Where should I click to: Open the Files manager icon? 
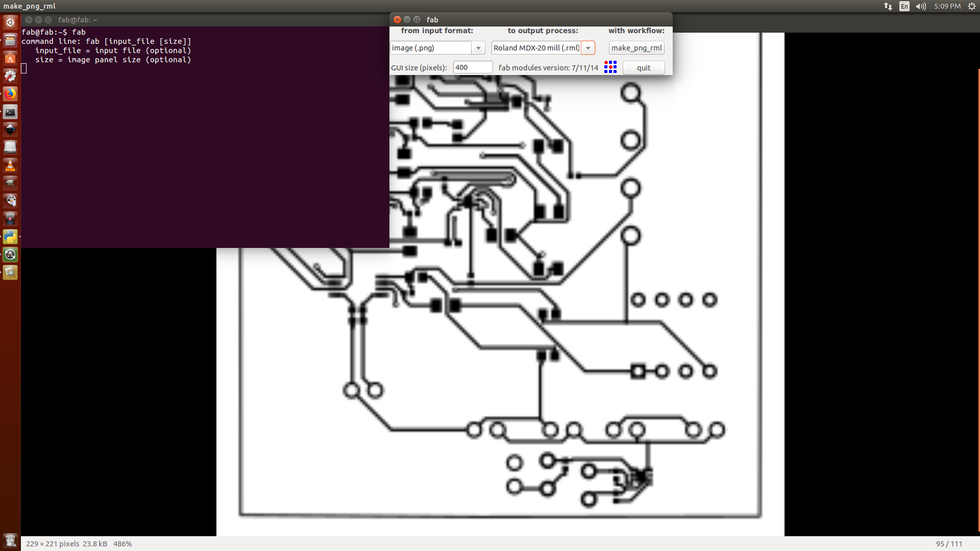click(10, 40)
